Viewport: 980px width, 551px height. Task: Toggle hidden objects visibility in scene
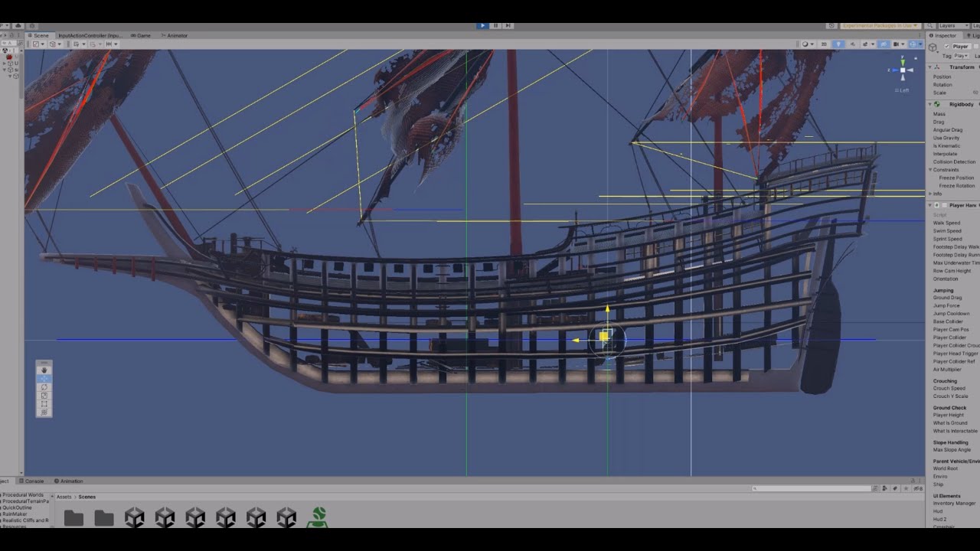[x=884, y=44]
